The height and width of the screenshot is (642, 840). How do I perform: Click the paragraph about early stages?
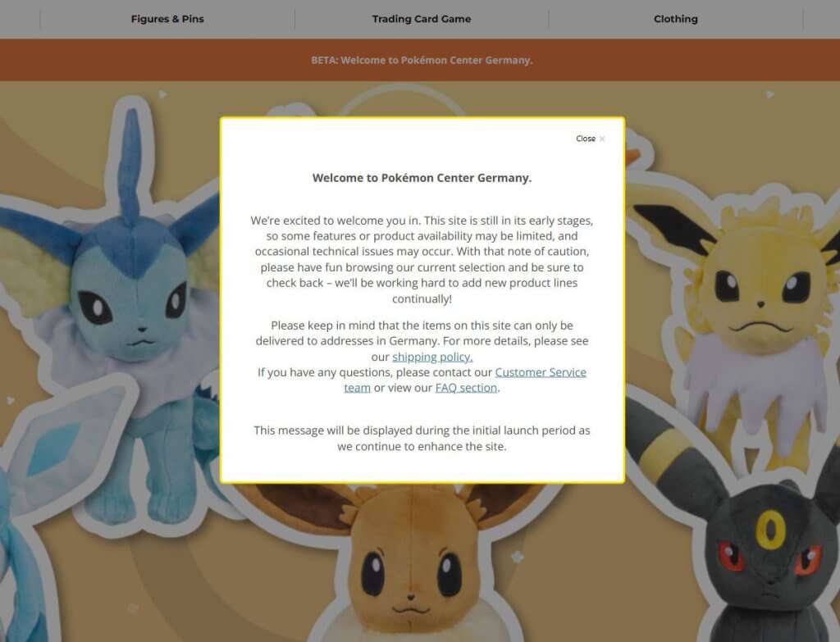(422, 259)
